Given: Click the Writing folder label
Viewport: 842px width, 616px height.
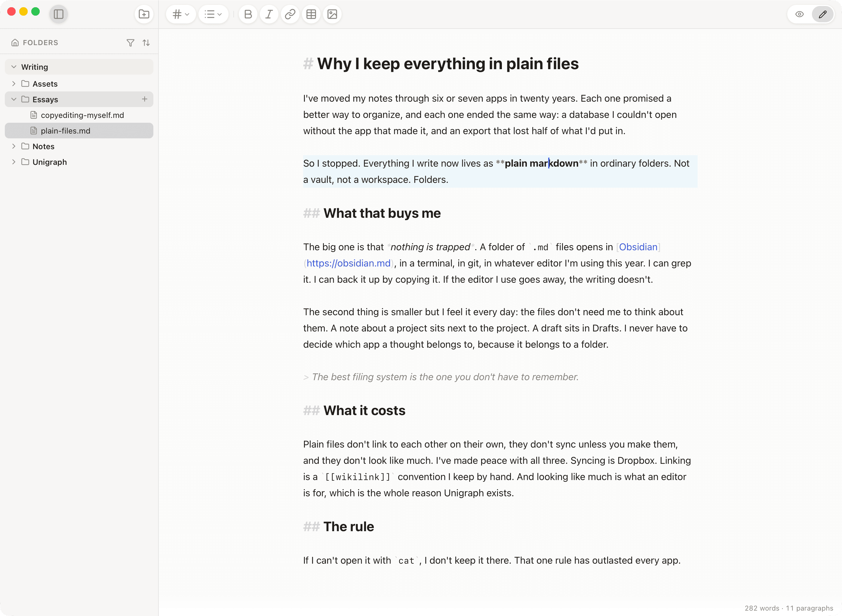Looking at the screenshot, I should 35,67.
